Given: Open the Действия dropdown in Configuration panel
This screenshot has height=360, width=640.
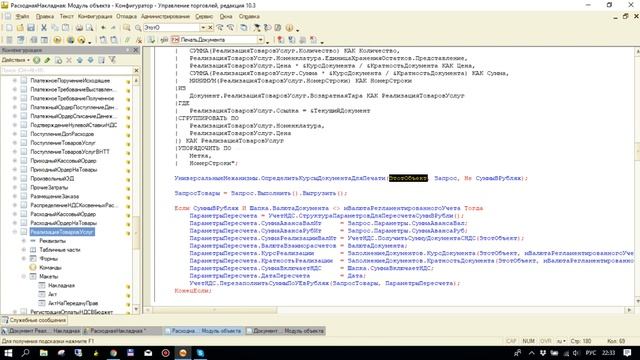Looking at the screenshot, I should click(x=16, y=60).
